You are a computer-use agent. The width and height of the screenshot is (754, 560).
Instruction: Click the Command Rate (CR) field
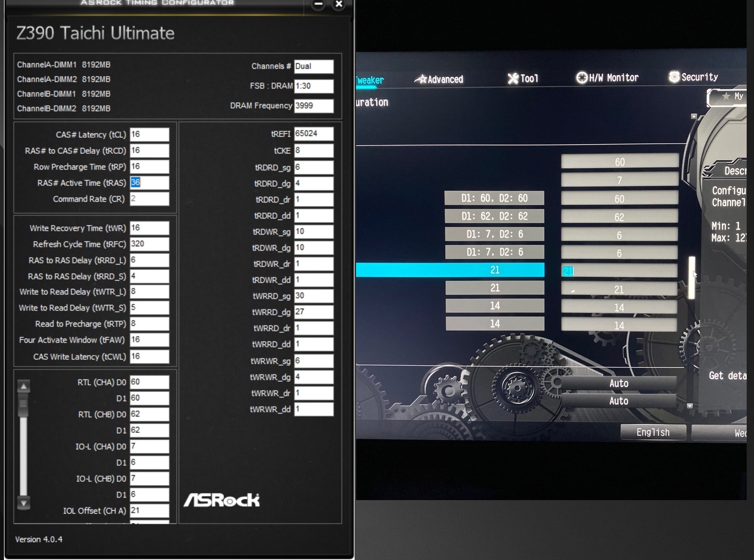(x=150, y=199)
